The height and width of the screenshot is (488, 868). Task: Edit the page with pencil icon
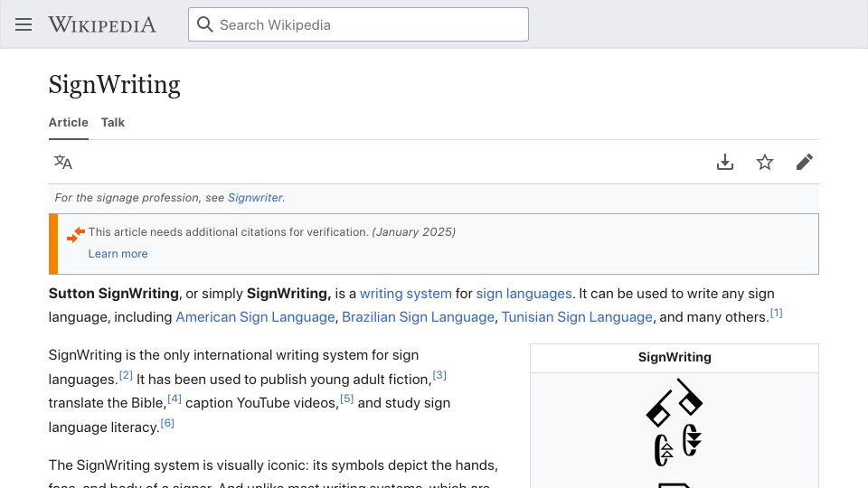coord(805,162)
